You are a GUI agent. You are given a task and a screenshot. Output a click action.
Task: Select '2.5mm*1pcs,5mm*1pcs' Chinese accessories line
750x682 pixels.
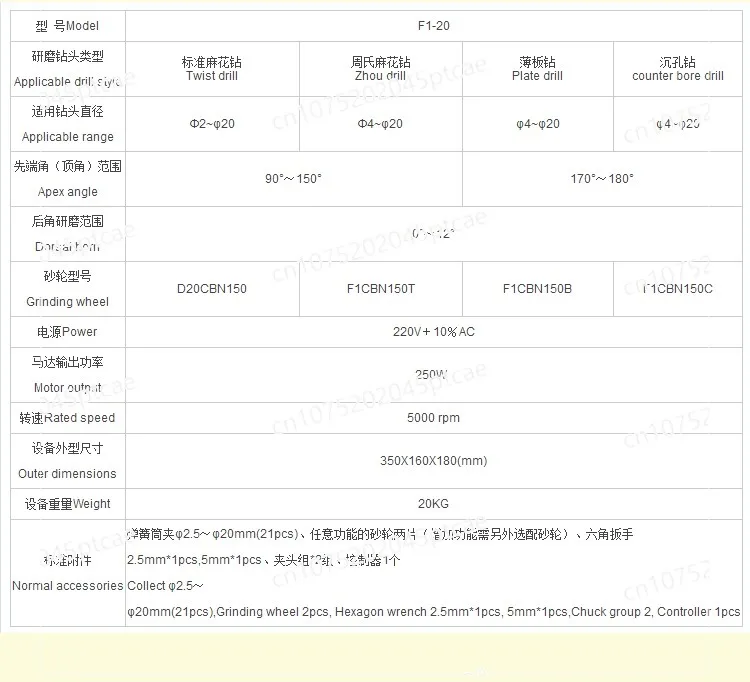click(x=263, y=560)
